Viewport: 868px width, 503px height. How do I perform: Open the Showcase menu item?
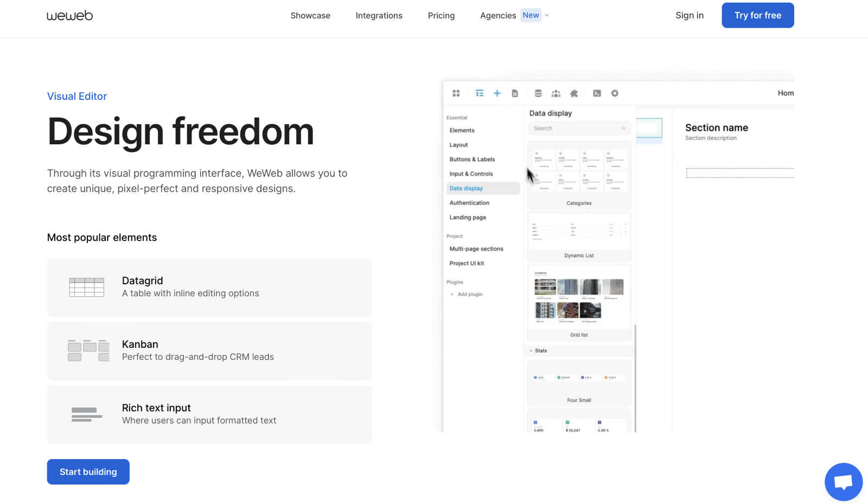(x=310, y=16)
